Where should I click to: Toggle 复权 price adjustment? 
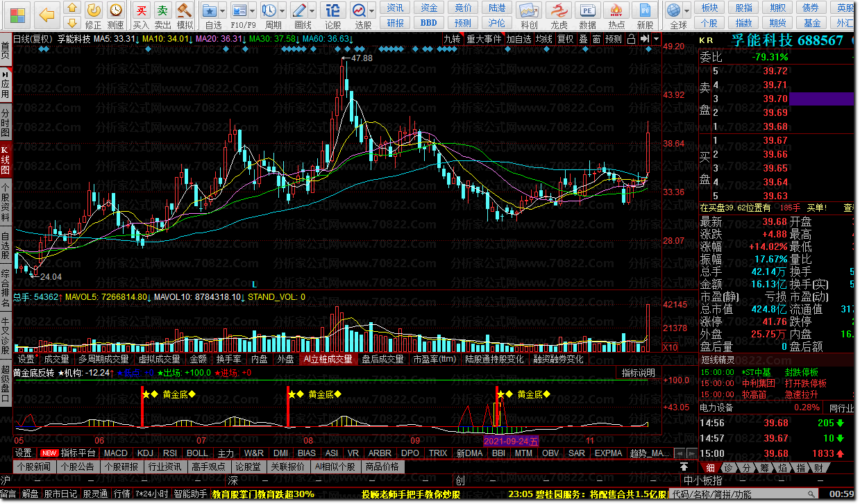click(x=566, y=39)
